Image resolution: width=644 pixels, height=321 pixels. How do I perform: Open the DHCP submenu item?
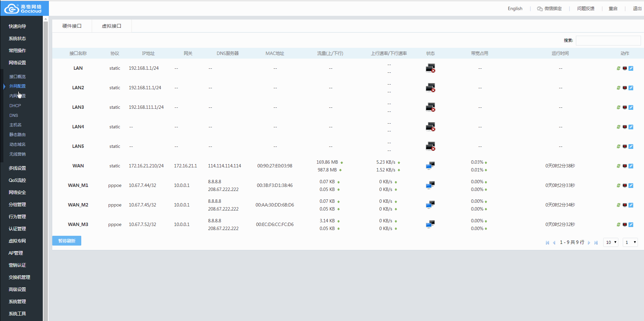(15, 106)
